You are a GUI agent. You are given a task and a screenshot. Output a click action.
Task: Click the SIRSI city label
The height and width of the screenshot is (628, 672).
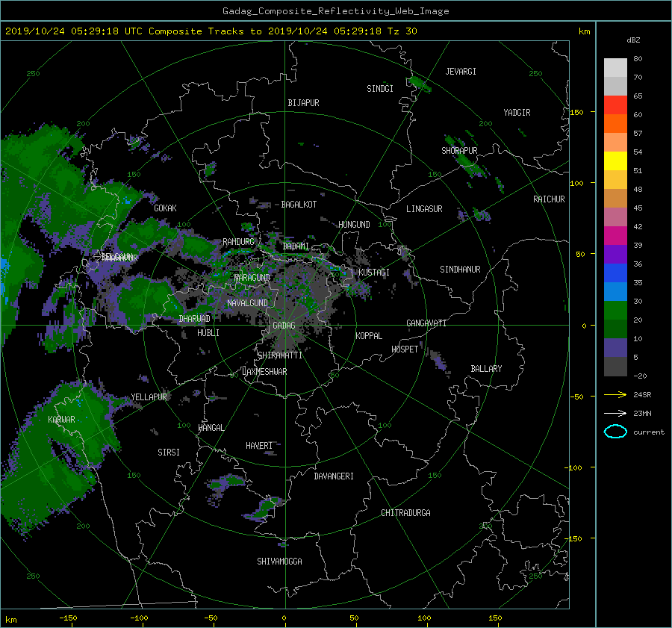(x=169, y=453)
